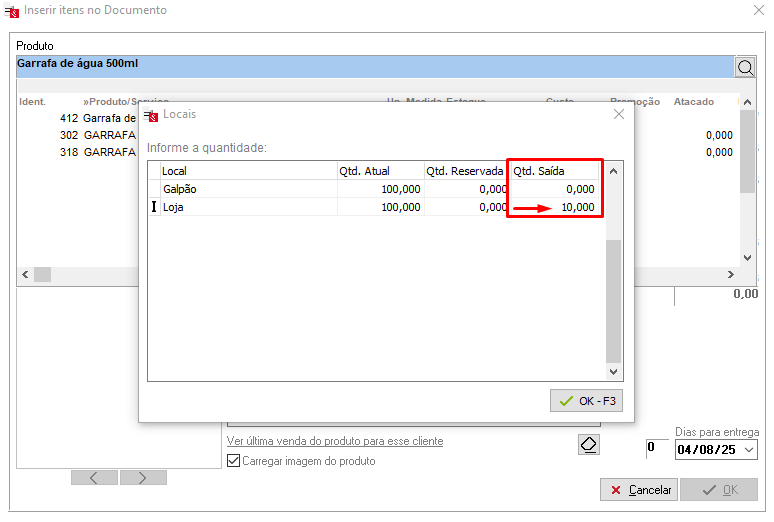Click Inserir itens no Documento window icon

13,11
